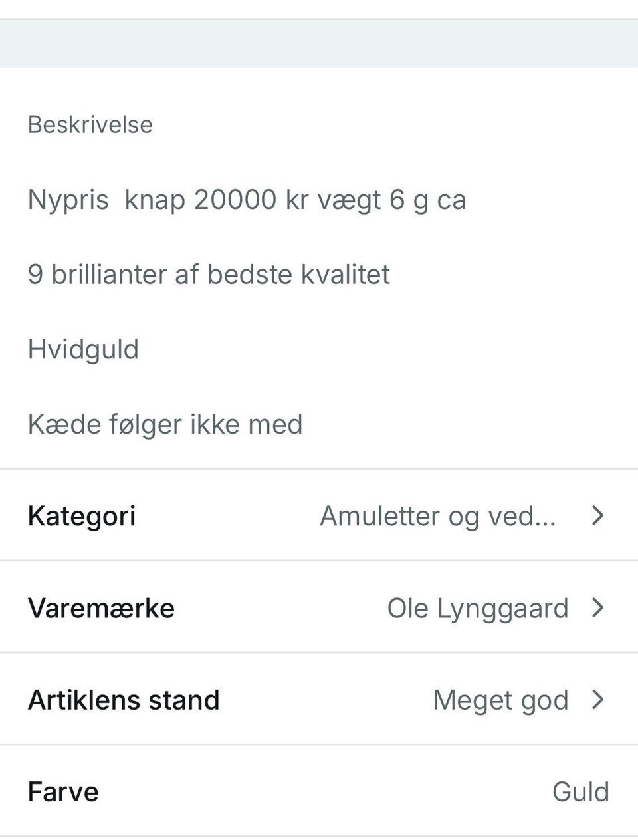Click the Beskrivelse heading
638x840 pixels.
90,124
